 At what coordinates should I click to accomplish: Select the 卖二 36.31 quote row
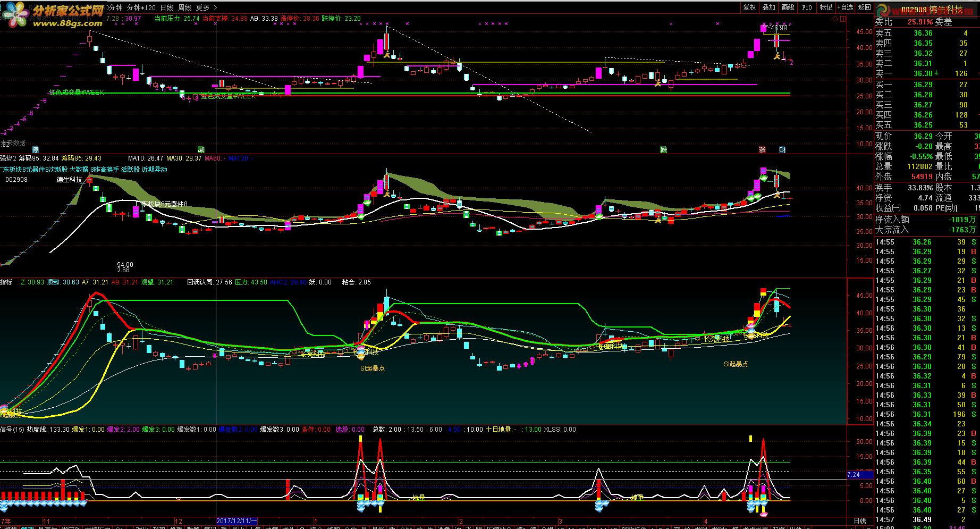point(927,63)
